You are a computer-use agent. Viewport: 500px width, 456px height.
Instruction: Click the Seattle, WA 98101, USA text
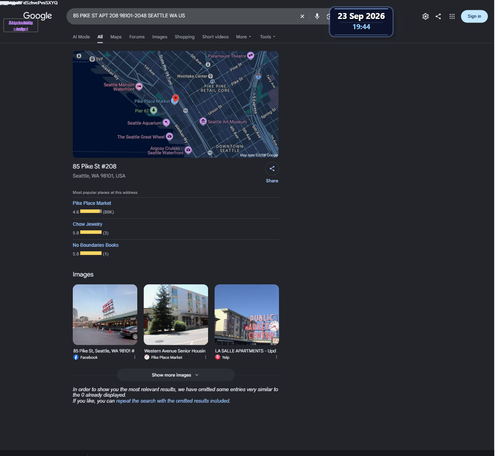point(99,176)
